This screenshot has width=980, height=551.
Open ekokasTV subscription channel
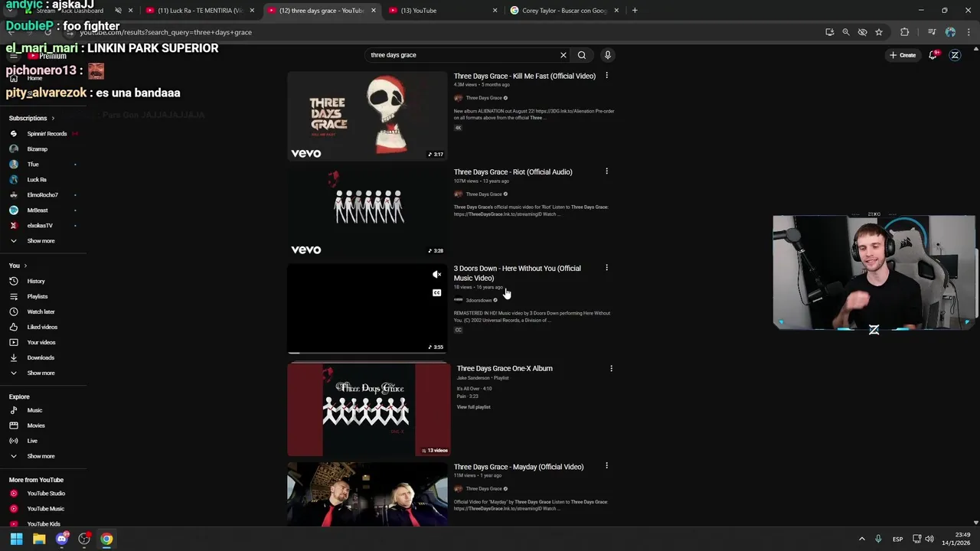42,226
